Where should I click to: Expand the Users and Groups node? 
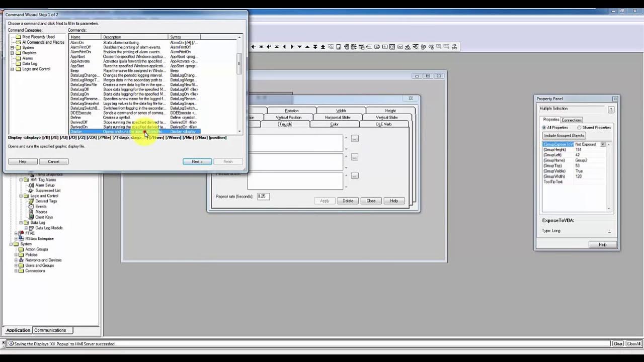tap(16, 265)
